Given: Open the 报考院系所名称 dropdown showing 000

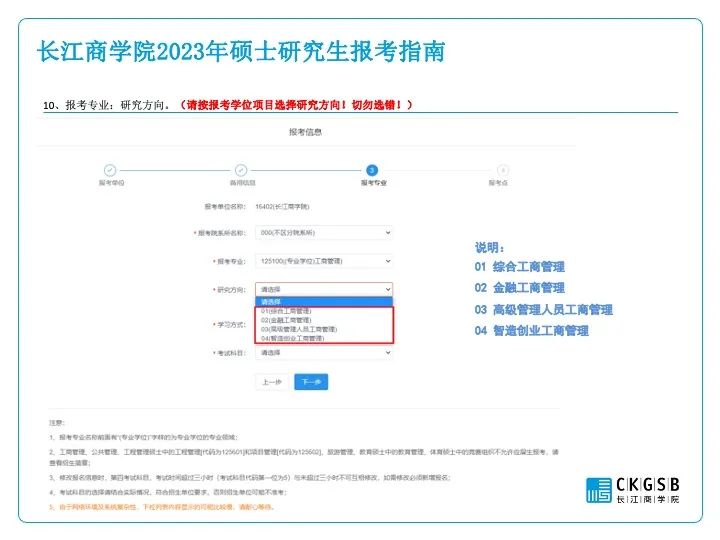Looking at the screenshot, I should pos(324,233).
